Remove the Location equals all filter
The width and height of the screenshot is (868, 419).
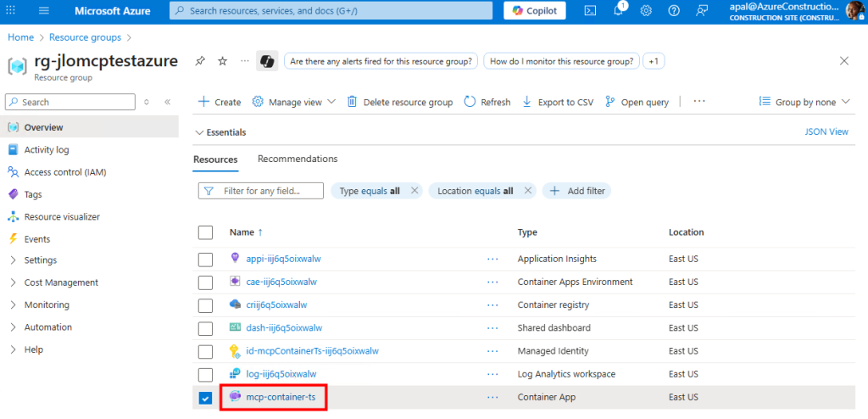coord(527,191)
